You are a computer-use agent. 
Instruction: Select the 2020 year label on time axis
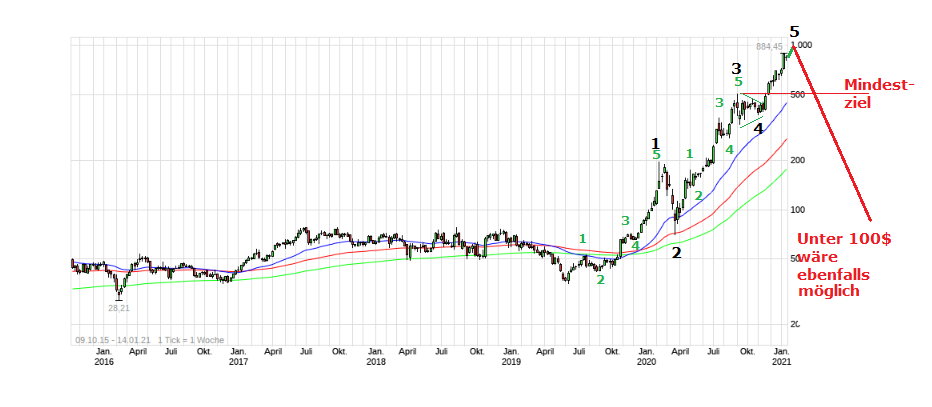pyautogui.click(x=646, y=362)
